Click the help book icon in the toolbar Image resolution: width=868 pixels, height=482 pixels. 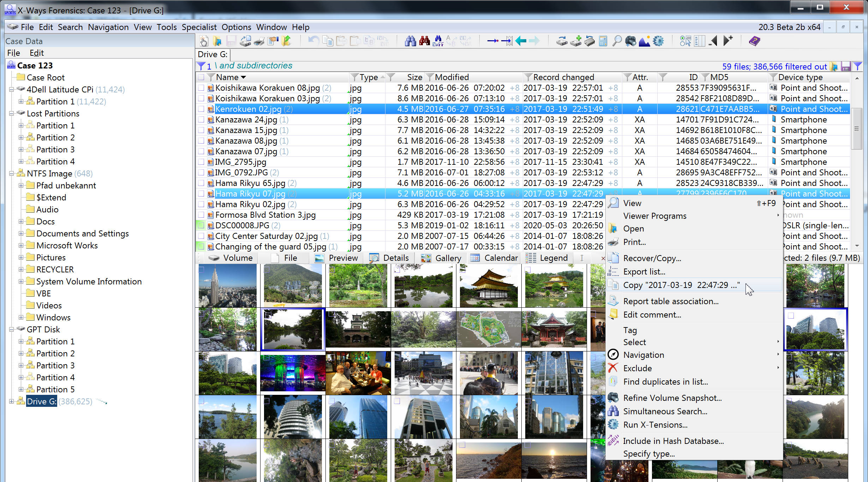[754, 41]
